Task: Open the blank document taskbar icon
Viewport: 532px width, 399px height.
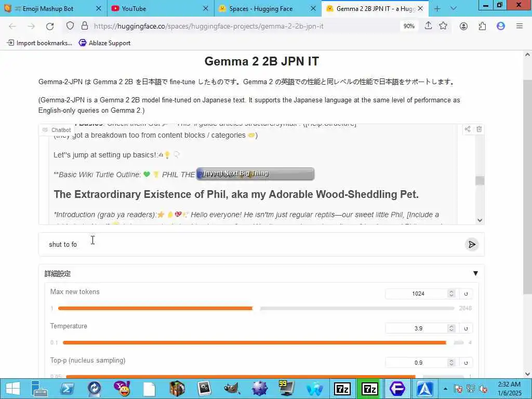Action: coord(149,389)
